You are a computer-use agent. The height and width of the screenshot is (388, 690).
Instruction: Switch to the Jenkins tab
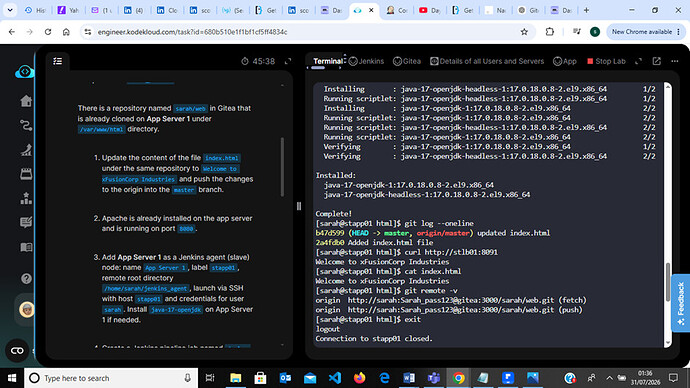coord(366,61)
